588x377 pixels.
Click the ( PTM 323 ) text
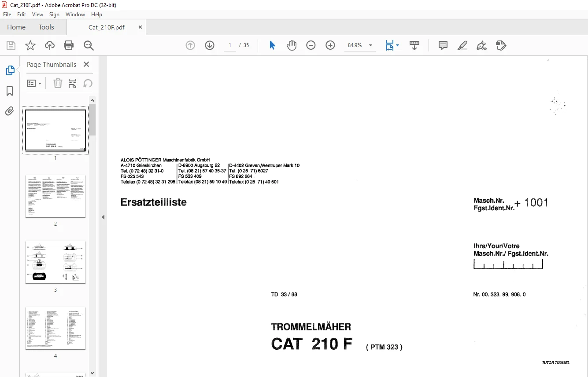pyautogui.click(x=384, y=347)
